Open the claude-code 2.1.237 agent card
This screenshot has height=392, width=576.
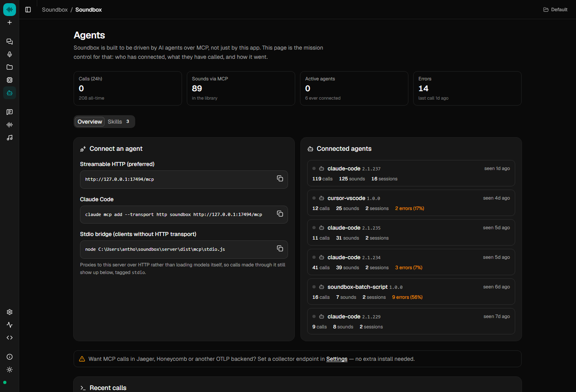(x=411, y=173)
